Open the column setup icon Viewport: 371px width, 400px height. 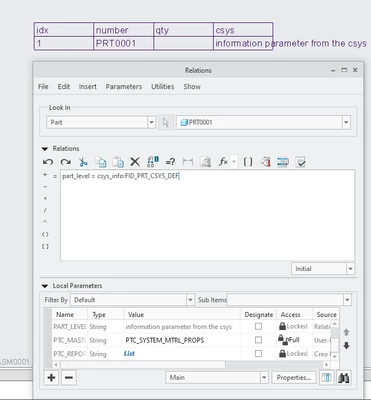(326, 378)
